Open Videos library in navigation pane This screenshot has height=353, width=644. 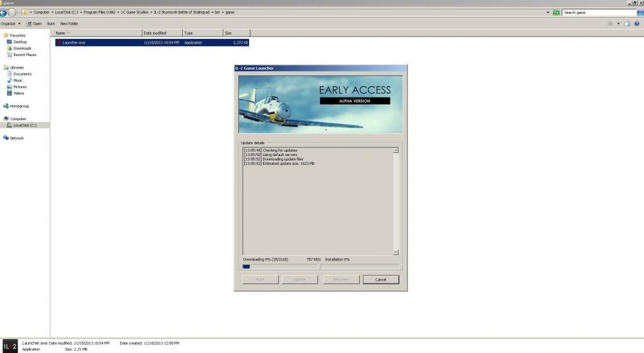18,93
